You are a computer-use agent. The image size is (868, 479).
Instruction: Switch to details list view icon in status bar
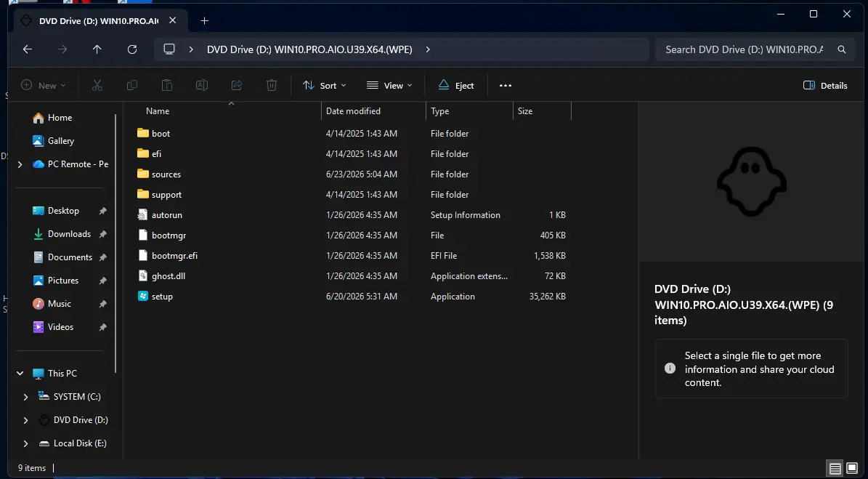835,468
